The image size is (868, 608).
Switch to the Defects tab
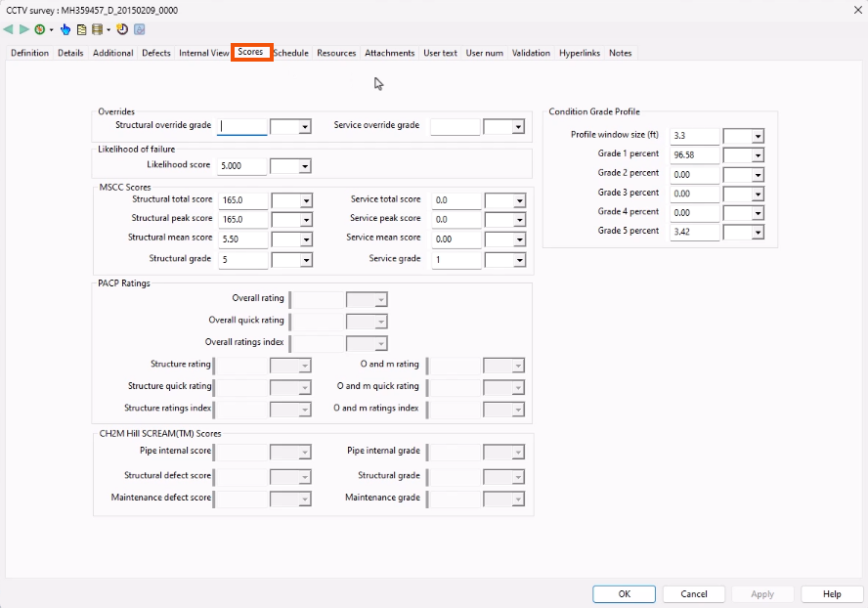[156, 53]
